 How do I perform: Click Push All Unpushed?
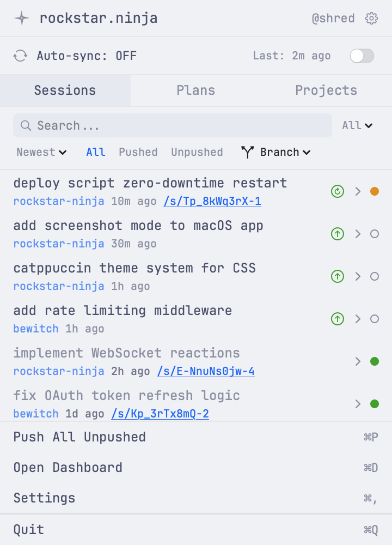(x=79, y=437)
